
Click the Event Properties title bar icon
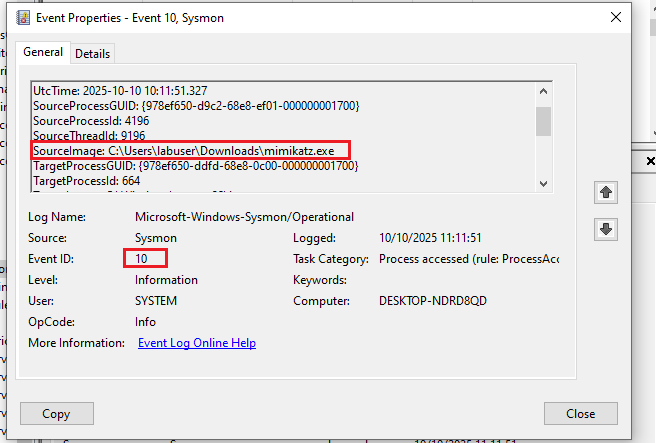click(22, 17)
